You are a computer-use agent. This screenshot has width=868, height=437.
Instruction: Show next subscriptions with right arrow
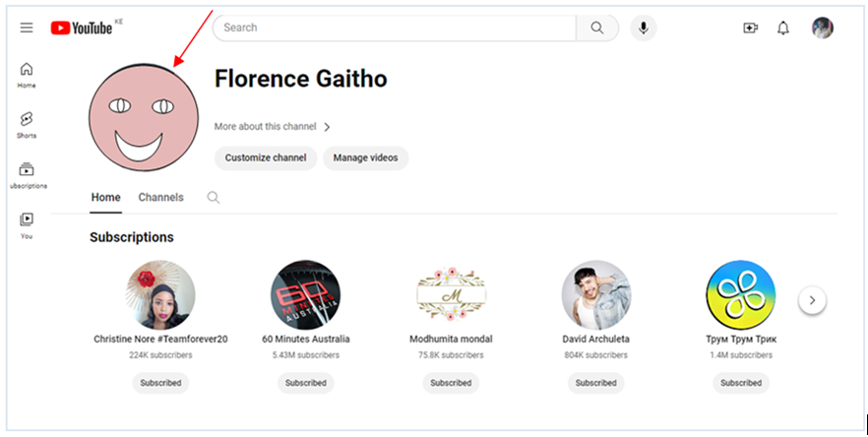pyautogui.click(x=812, y=300)
